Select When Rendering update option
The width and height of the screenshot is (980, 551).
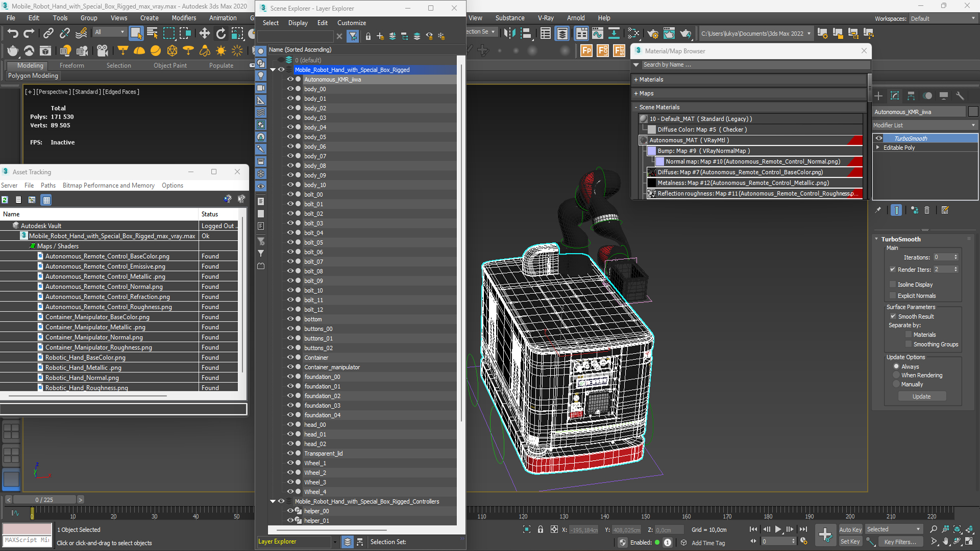coord(896,375)
